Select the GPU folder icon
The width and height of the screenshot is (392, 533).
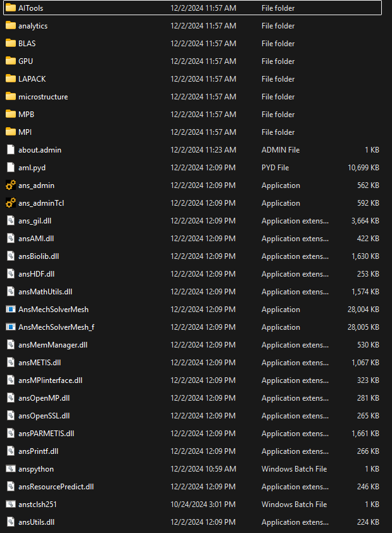11,61
